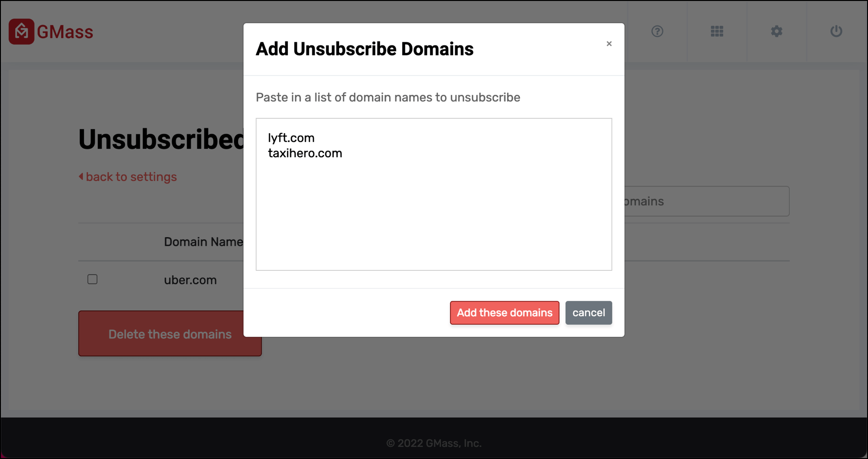
Task: Follow the back to settings link
Action: (128, 177)
